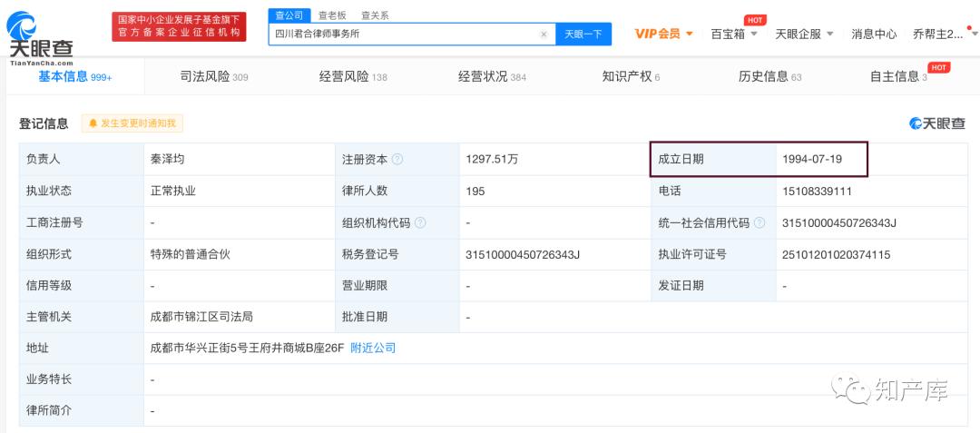Screen dimensions: 980x433
Task: Switch to 知识产权 tab
Action: tap(631, 77)
